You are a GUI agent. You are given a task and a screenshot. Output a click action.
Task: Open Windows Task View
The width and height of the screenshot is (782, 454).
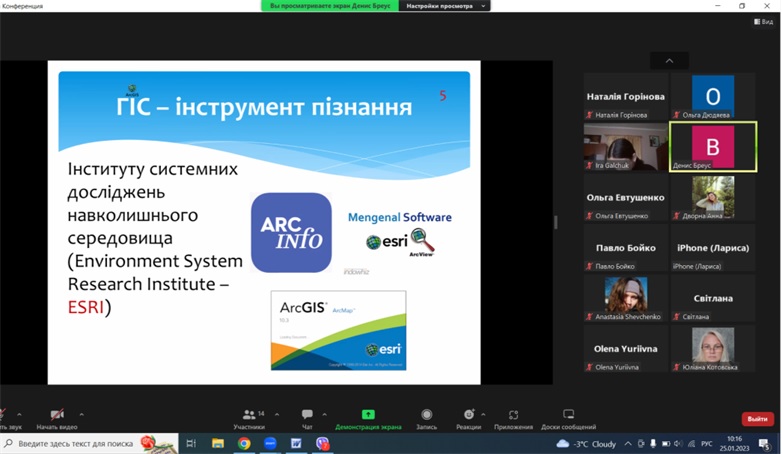(191, 443)
